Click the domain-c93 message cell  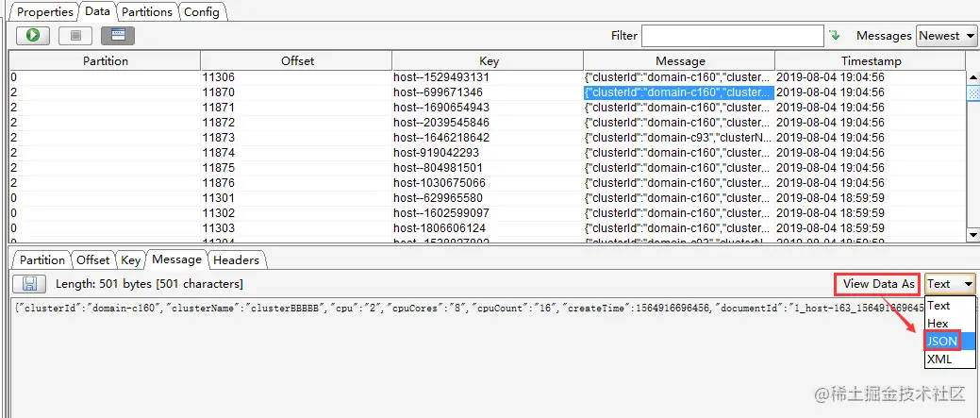679,138
